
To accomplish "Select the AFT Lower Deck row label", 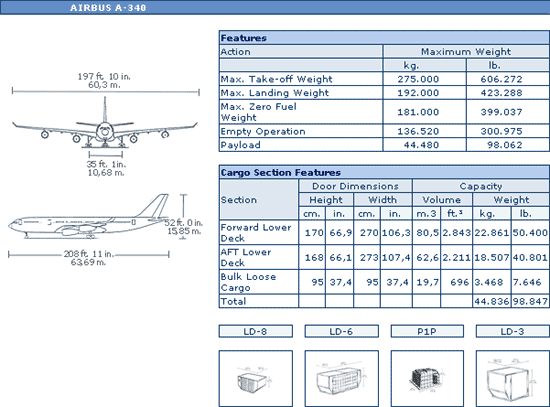I will click(246, 258).
